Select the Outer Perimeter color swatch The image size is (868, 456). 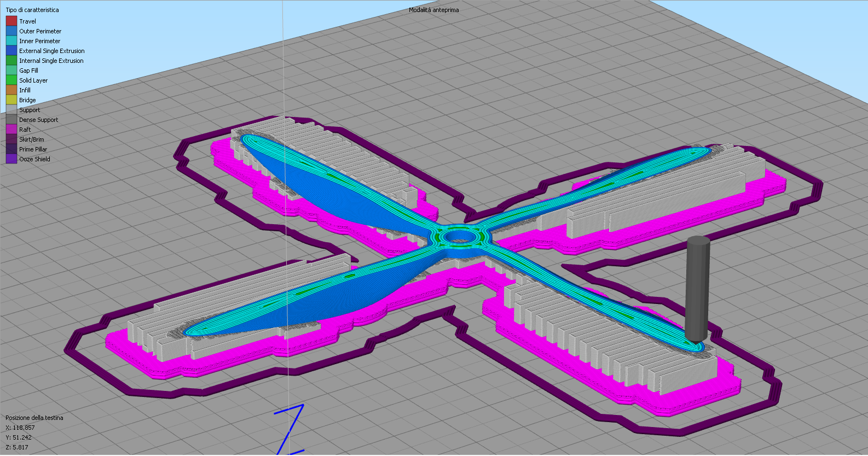pyautogui.click(x=11, y=31)
